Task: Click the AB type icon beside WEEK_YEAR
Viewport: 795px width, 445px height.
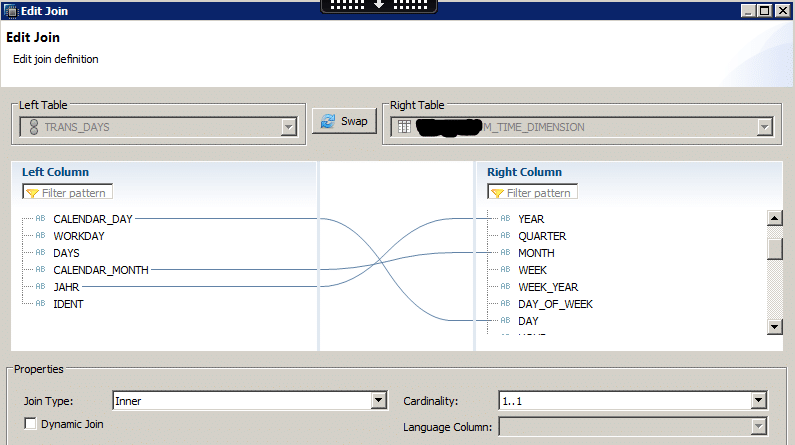Action: coord(505,287)
